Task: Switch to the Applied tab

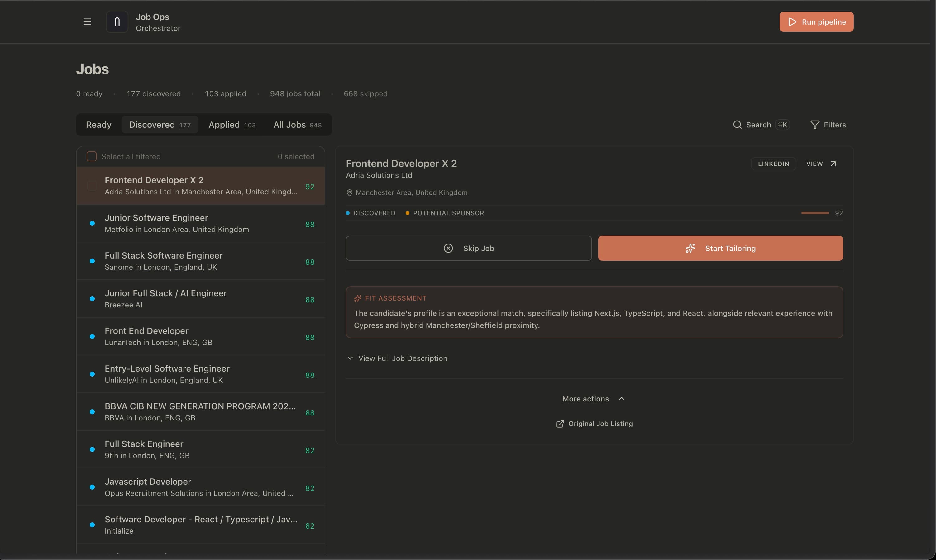Action: point(232,125)
